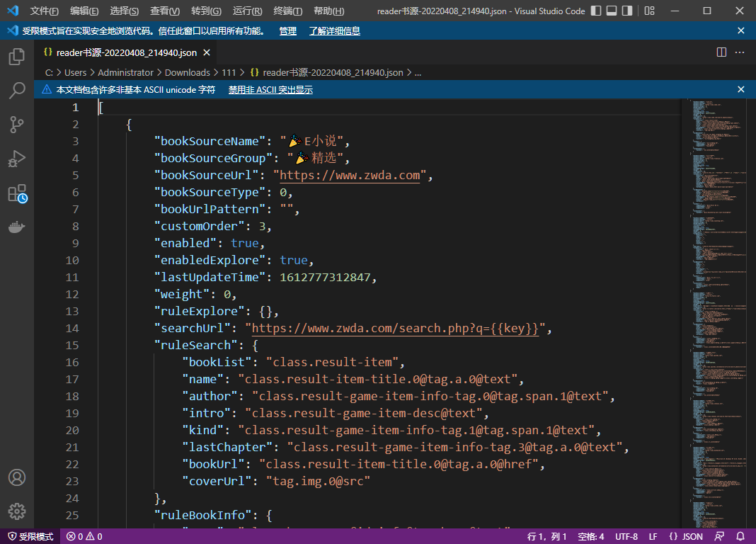Open the 选择(S) menu

tap(125, 11)
